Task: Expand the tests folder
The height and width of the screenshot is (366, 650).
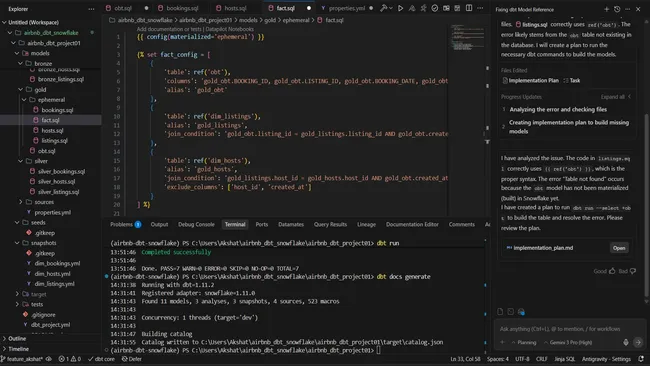Action: click(x=17, y=304)
